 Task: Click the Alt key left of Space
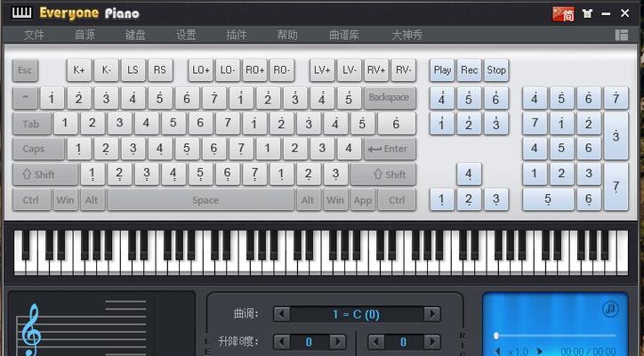(93, 199)
